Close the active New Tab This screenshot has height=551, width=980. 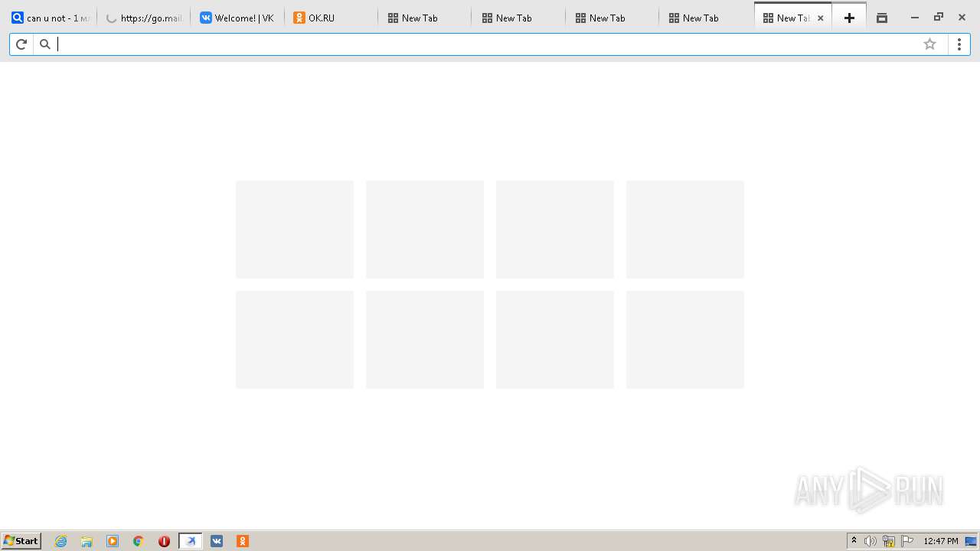(821, 18)
